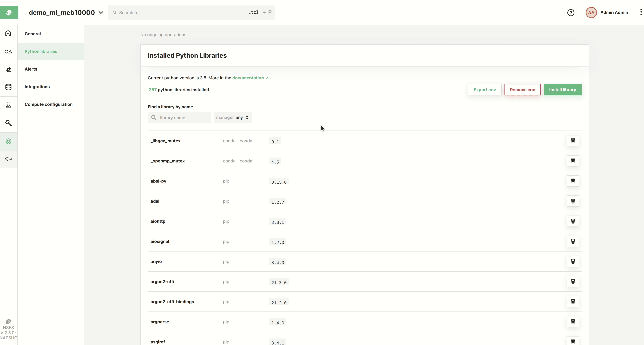Click the magnifier icon in library search
The width and height of the screenshot is (644, 345).
click(154, 118)
